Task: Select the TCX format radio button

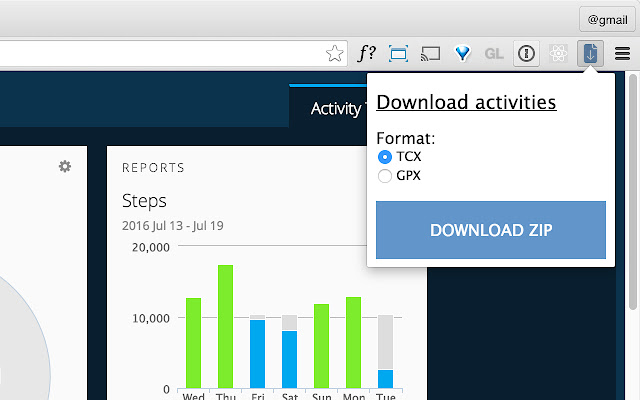Action: tap(384, 157)
